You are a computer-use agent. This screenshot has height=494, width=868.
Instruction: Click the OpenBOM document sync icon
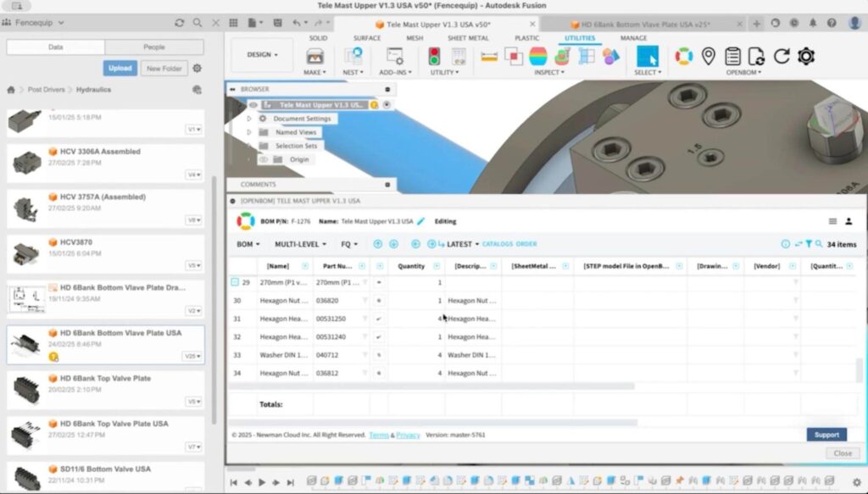756,56
